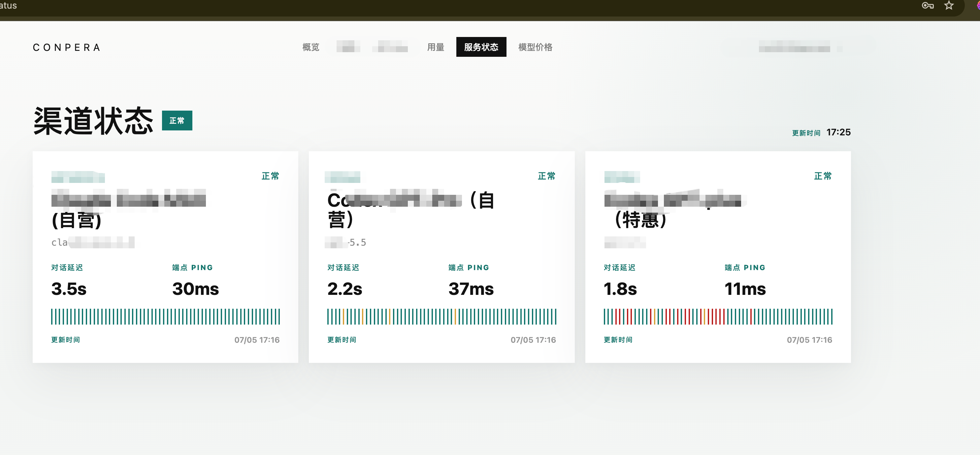Click 更新时间 label at bottom of 1.8s card
Screen dimensions: 980x455
[x=618, y=340]
